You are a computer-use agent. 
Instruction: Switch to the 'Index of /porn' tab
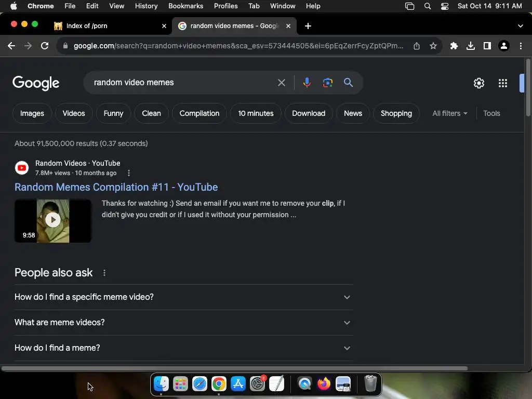(110, 26)
